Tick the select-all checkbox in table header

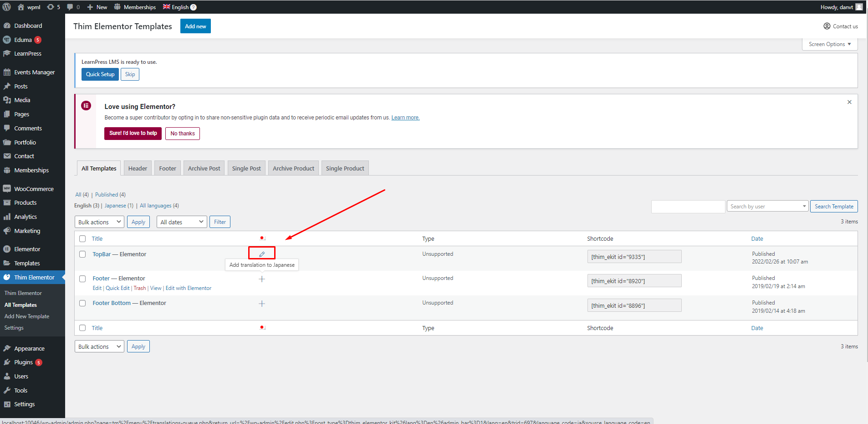82,238
